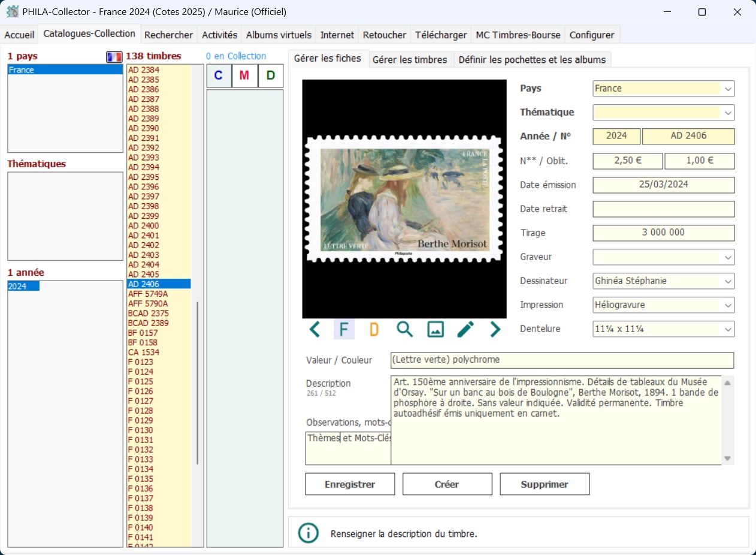Open the Dessinateur dropdown
The image size is (756, 555).
coord(728,281)
